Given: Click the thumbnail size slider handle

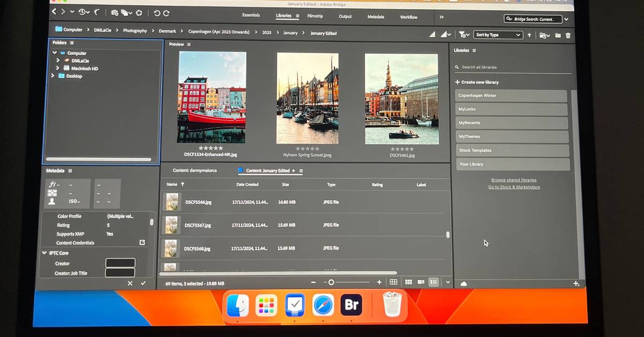Looking at the screenshot, I should point(331,282).
